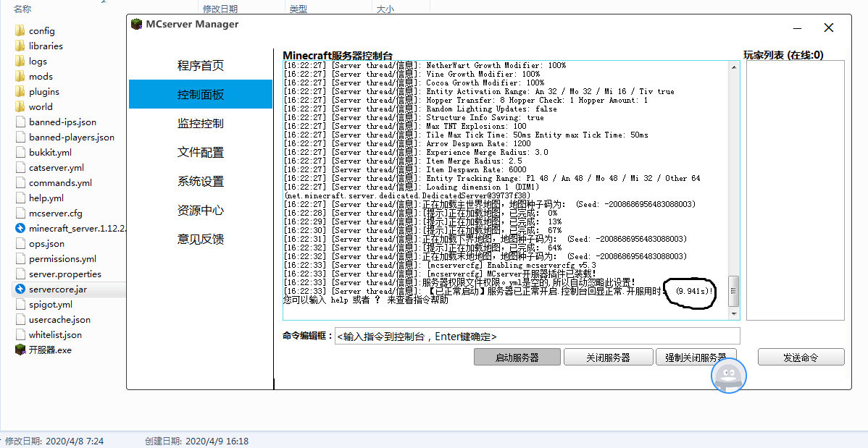Click the 启动服务器 button
Screen dimensions: 868x448
point(517,358)
